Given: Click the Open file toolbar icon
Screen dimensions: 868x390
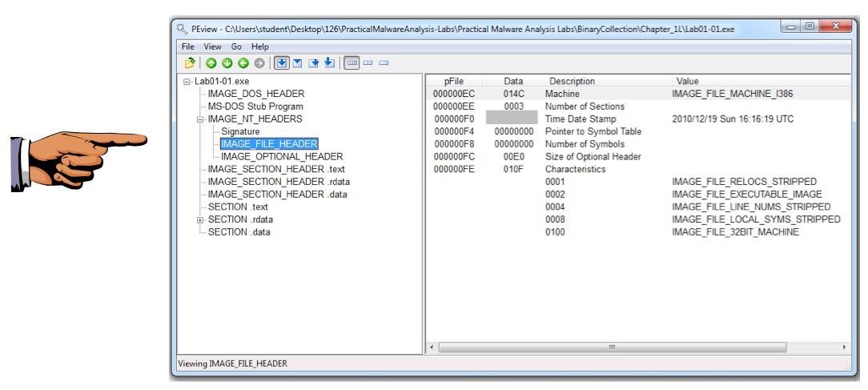Looking at the screenshot, I should coord(190,62).
